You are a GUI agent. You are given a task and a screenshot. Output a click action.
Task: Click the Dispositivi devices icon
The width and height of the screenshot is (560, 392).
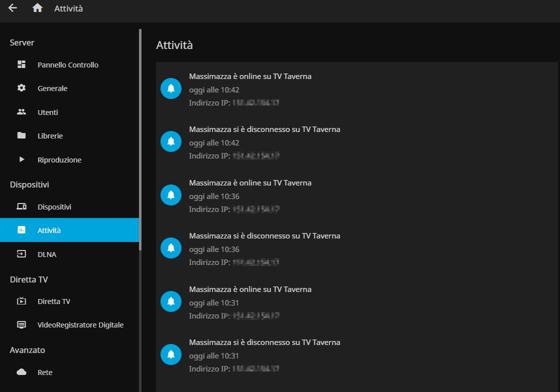click(21, 206)
